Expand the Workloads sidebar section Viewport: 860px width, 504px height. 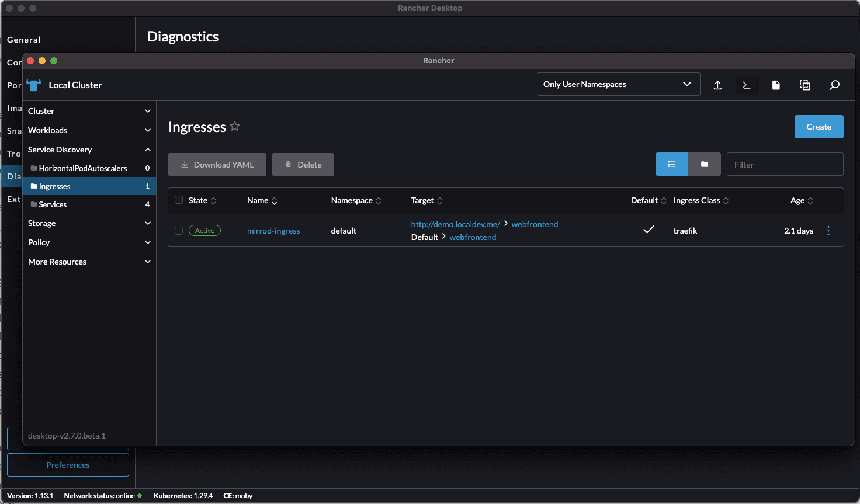point(89,130)
